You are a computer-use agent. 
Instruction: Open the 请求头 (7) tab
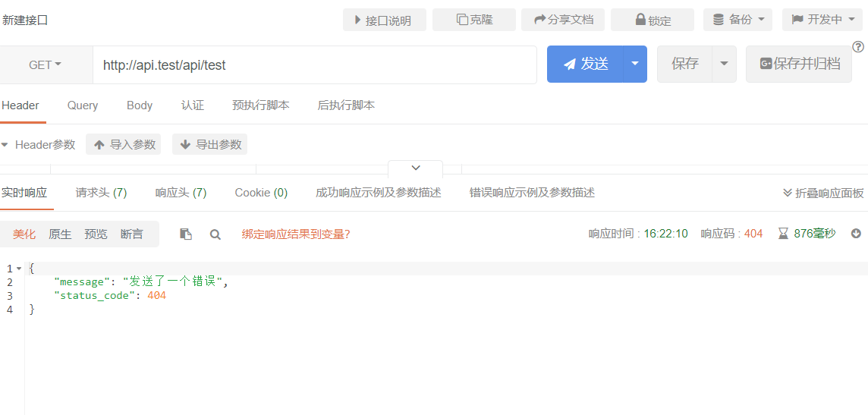[102, 193]
